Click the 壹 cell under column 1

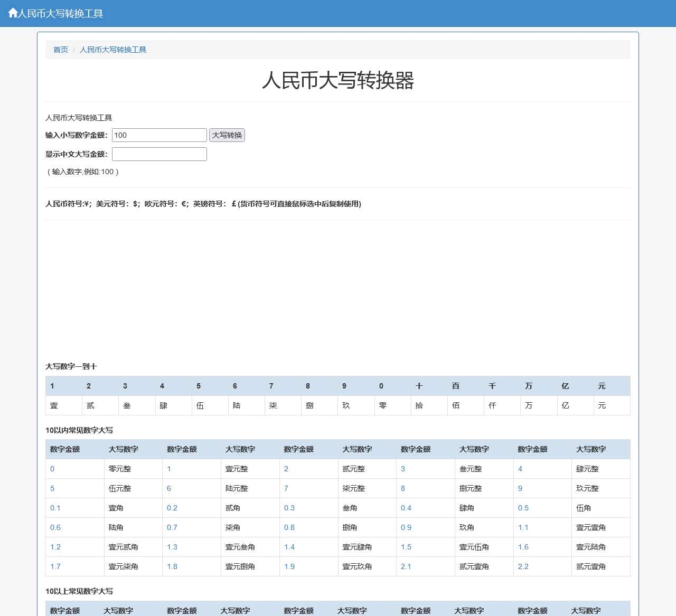pyautogui.click(x=64, y=405)
